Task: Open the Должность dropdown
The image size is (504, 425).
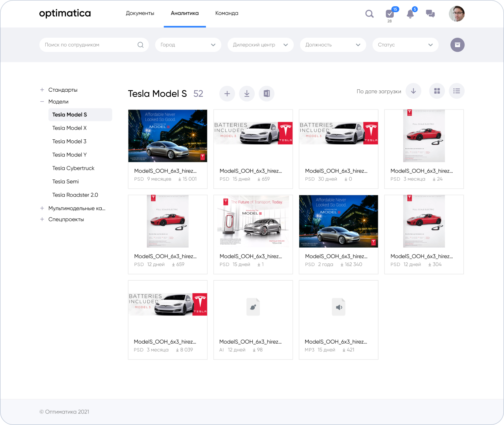Action: point(333,45)
